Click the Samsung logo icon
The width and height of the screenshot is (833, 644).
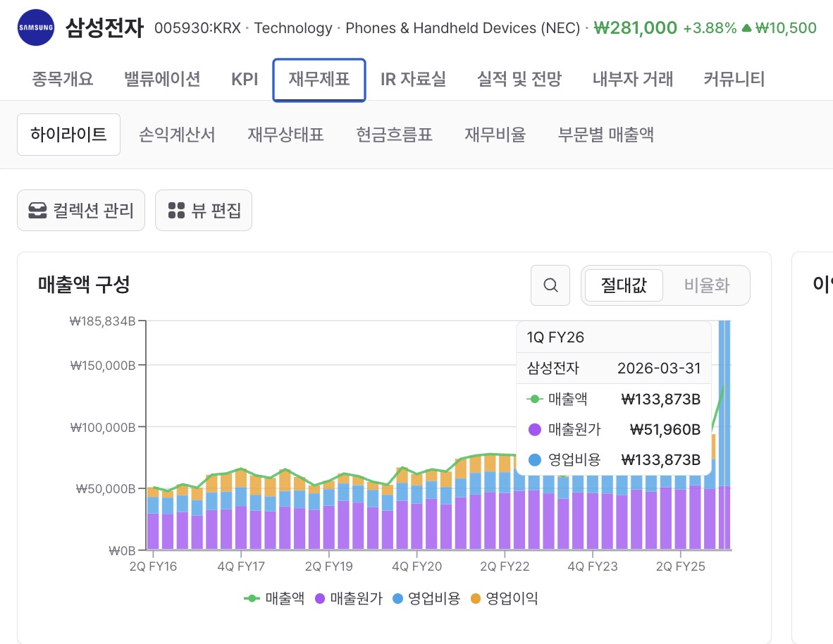tap(36, 27)
